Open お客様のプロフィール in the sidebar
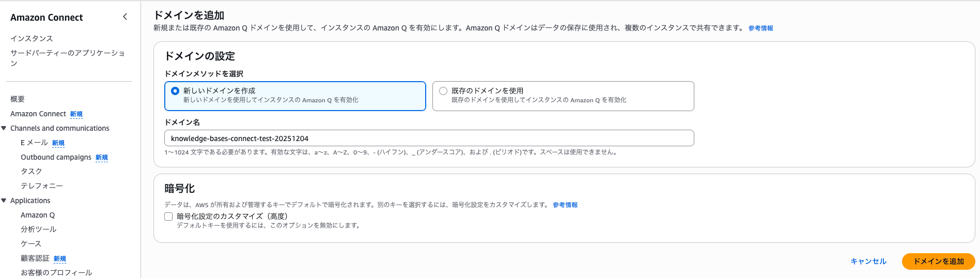The width and height of the screenshot is (980, 278). (56, 272)
